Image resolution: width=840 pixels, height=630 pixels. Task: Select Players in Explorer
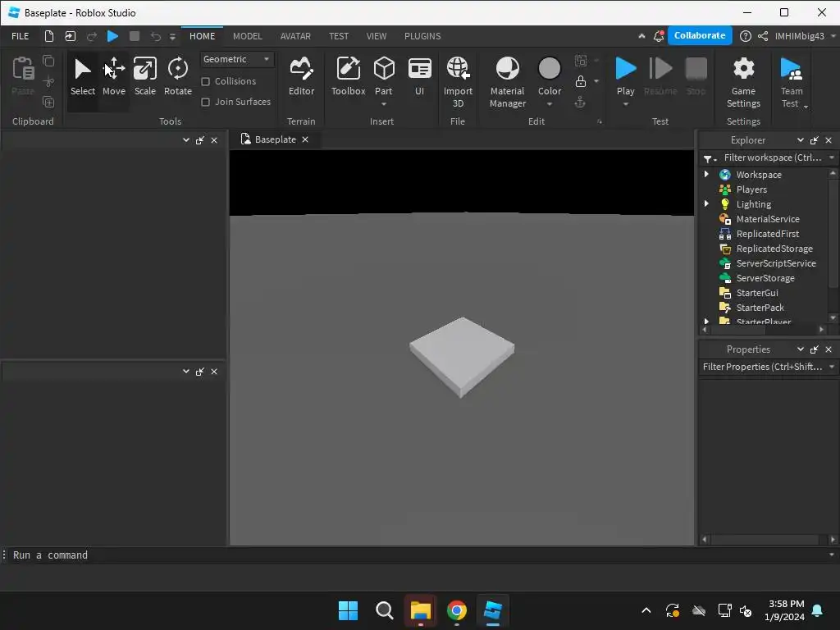point(751,189)
